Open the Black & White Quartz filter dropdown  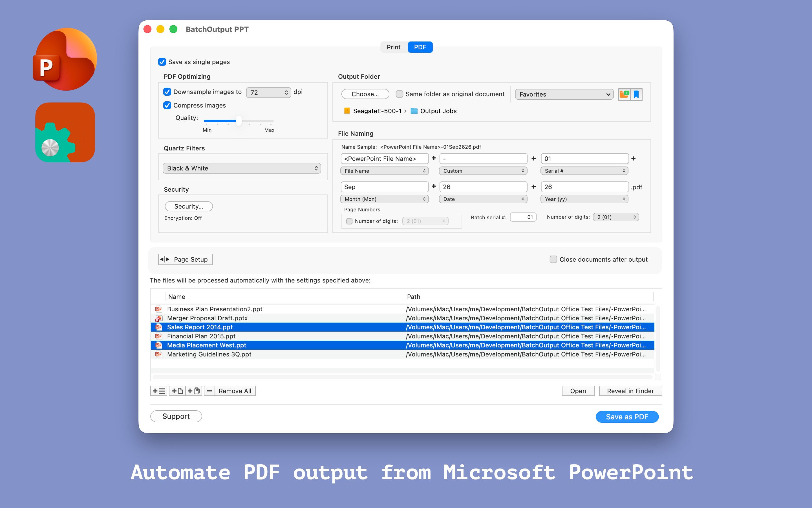point(242,168)
